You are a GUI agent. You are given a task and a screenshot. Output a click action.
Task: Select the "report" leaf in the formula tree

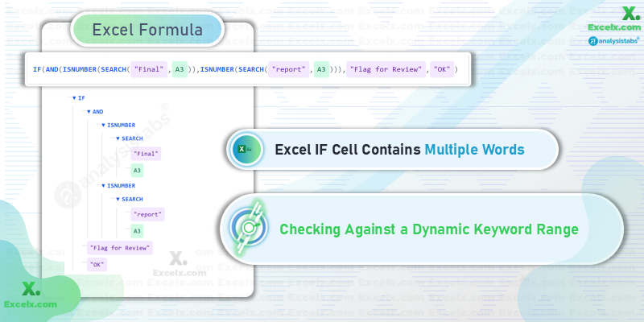click(148, 214)
